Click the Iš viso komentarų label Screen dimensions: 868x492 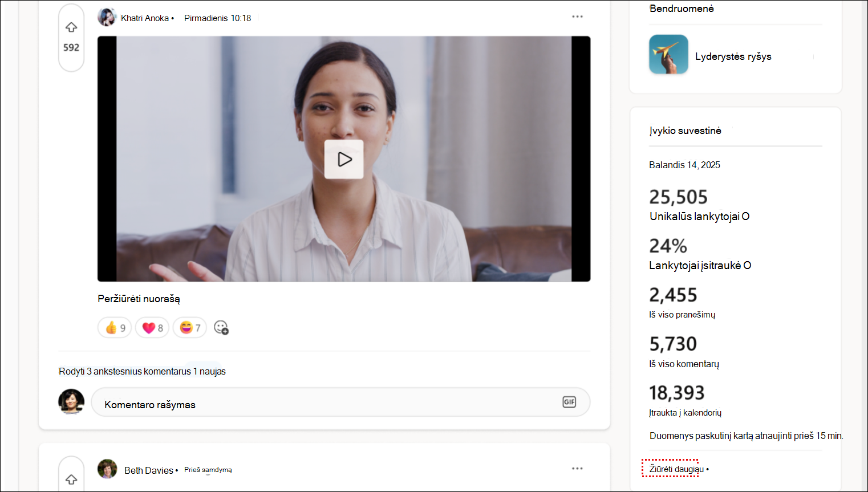[x=684, y=364]
